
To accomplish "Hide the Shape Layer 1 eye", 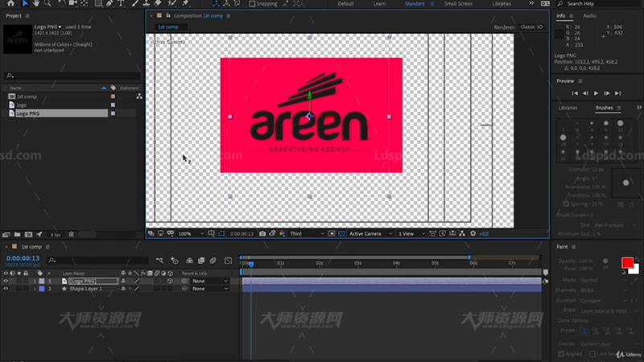I will pyautogui.click(x=6, y=289).
